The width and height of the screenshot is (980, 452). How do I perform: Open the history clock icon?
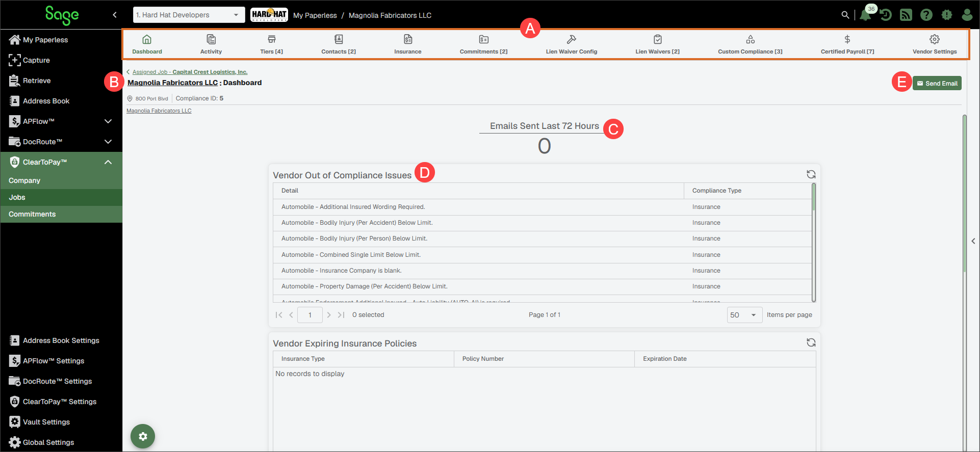click(x=886, y=15)
